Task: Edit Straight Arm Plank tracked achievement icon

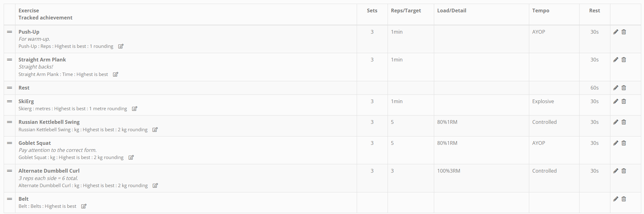Action: pyautogui.click(x=116, y=74)
